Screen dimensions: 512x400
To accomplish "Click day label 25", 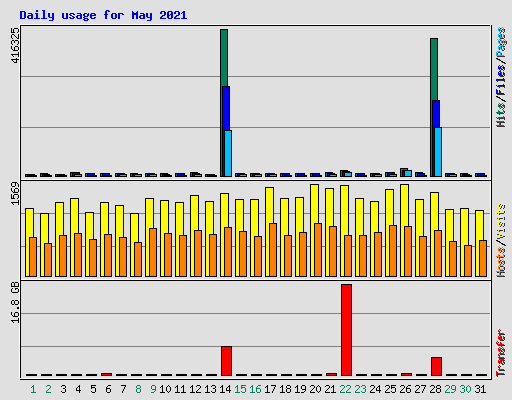I will (x=390, y=389).
